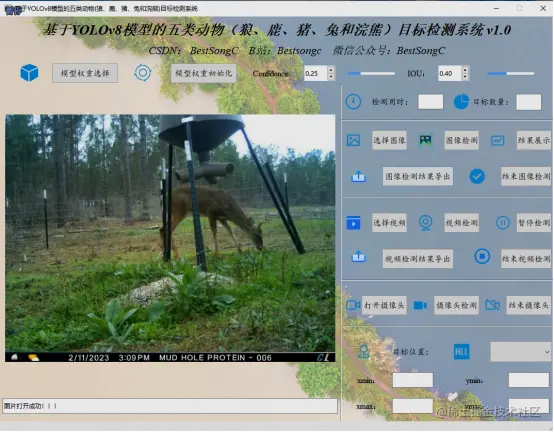Click the upload icon beside 视频检测结果导出
Screen dimensions: 554x432
tap(358, 257)
